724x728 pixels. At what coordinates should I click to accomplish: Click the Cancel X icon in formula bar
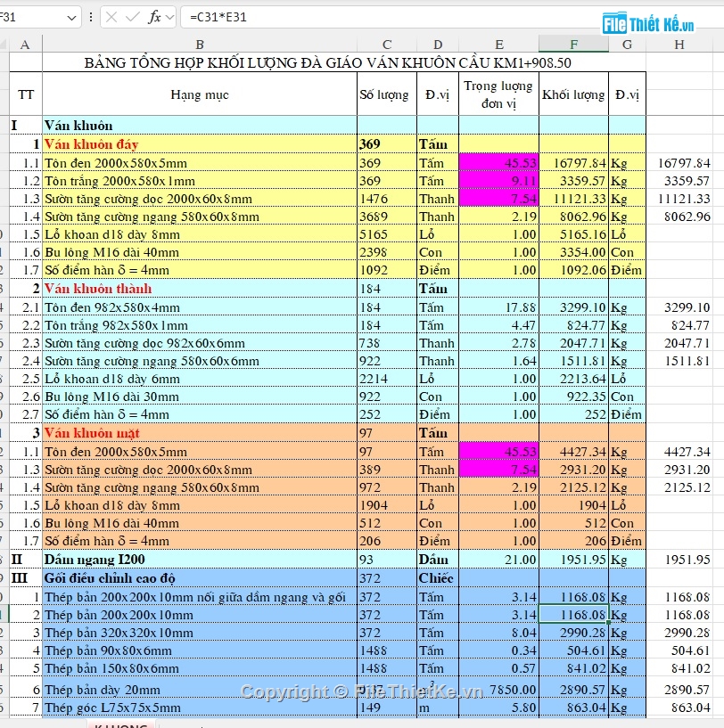coord(111,17)
